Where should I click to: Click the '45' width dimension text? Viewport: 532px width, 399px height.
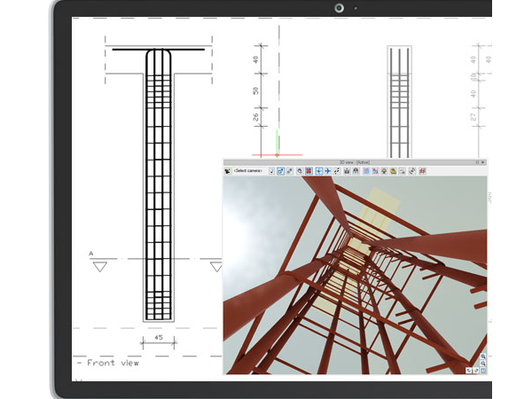159,337
